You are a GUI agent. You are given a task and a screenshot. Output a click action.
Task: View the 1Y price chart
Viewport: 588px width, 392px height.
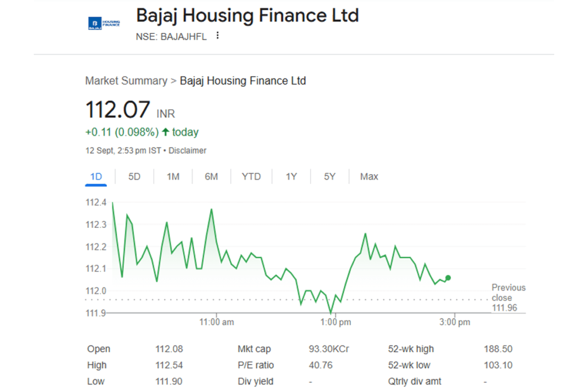pyautogui.click(x=291, y=177)
